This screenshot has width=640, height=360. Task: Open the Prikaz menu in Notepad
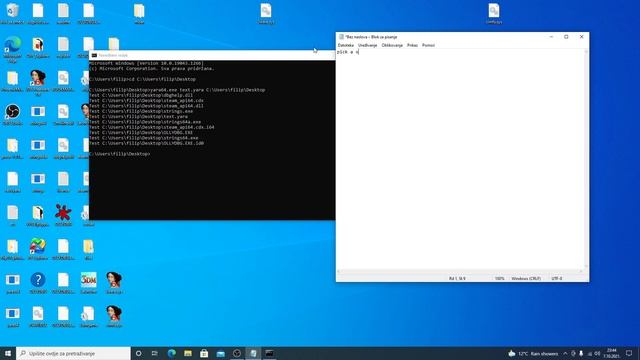click(412, 45)
